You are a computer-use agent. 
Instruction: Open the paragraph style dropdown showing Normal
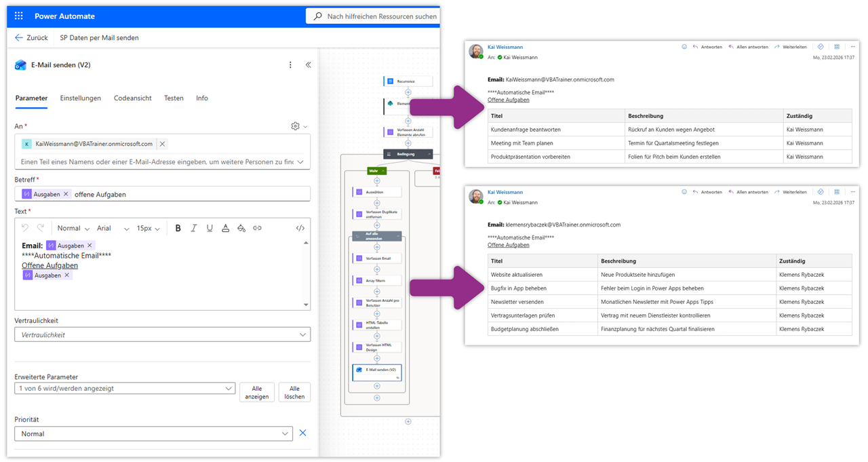pyautogui.click(x=73, y=229)
